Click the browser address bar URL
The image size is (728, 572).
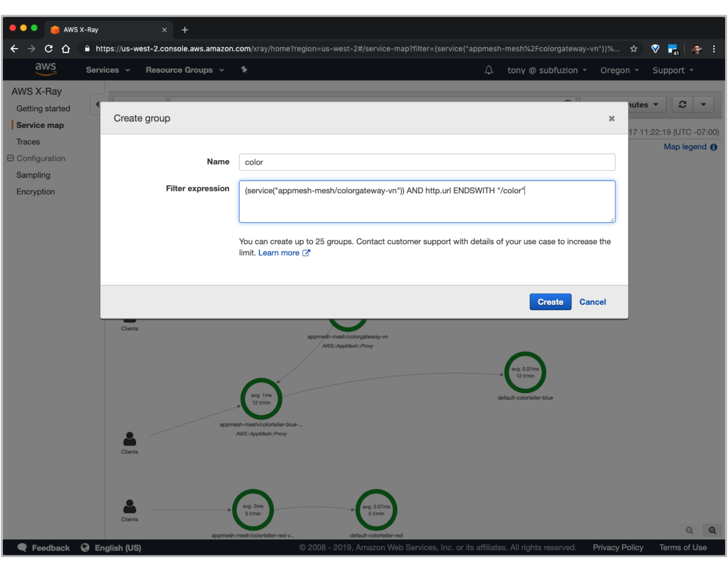click(357, 49)
